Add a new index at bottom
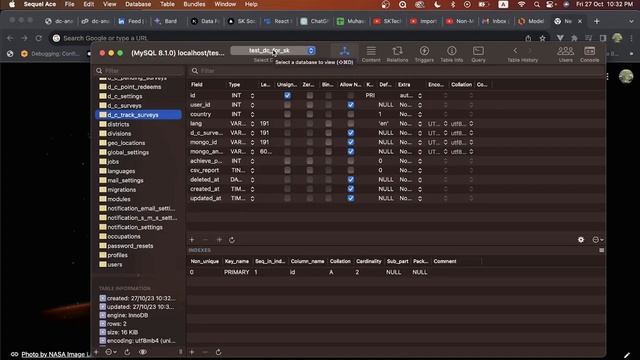This screenshot has height=360, width=640. pyautogui.click(x=192, y=352)
